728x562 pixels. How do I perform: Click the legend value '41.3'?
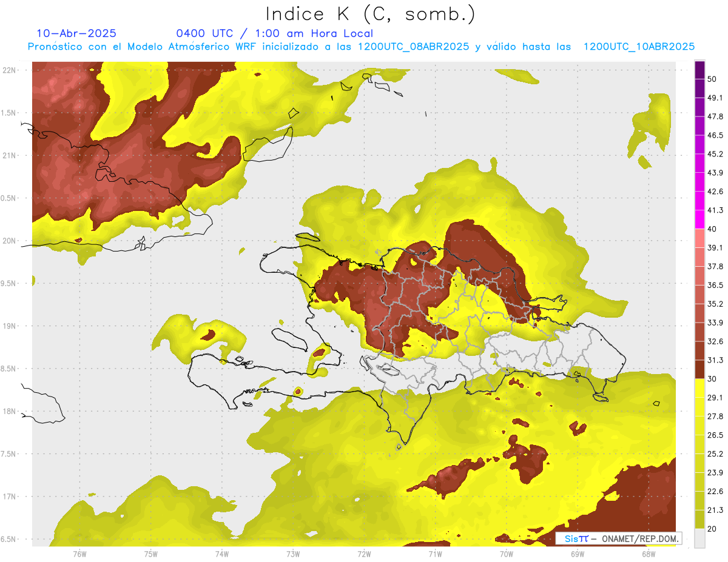[x=716, y=210]
